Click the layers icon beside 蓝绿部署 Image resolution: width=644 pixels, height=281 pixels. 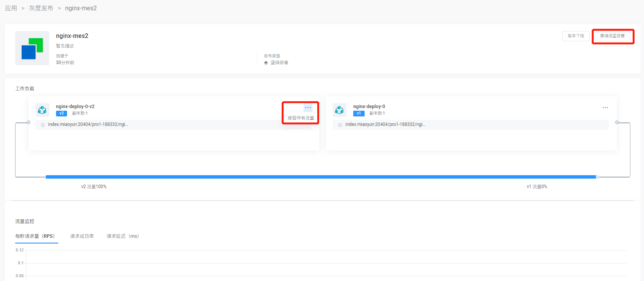point(266,63)
